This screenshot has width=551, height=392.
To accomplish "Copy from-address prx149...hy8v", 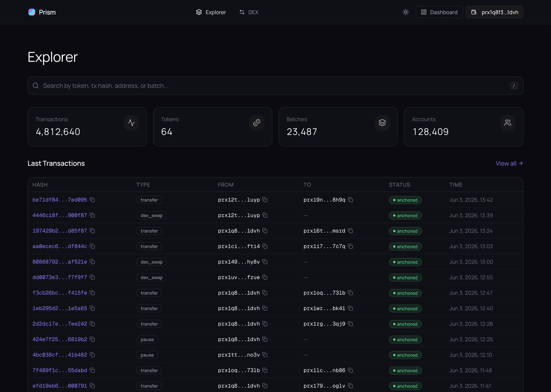I will click(265, 261).
